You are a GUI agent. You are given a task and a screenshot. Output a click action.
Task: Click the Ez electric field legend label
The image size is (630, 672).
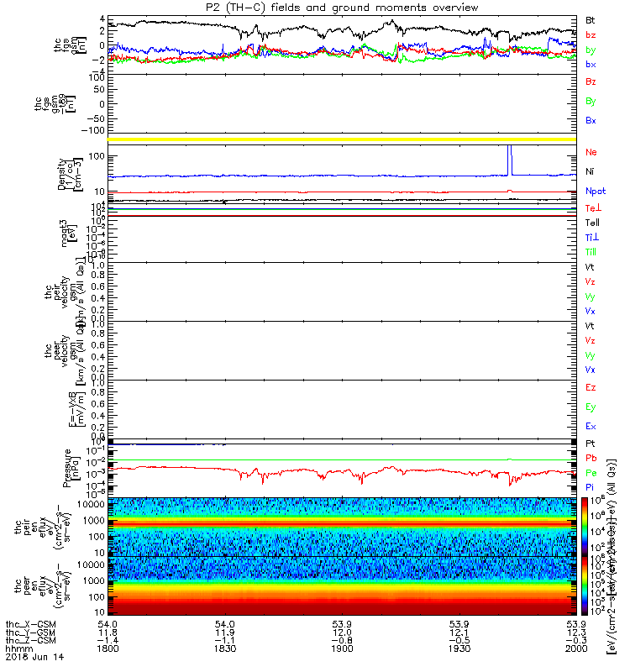point(591,387)
